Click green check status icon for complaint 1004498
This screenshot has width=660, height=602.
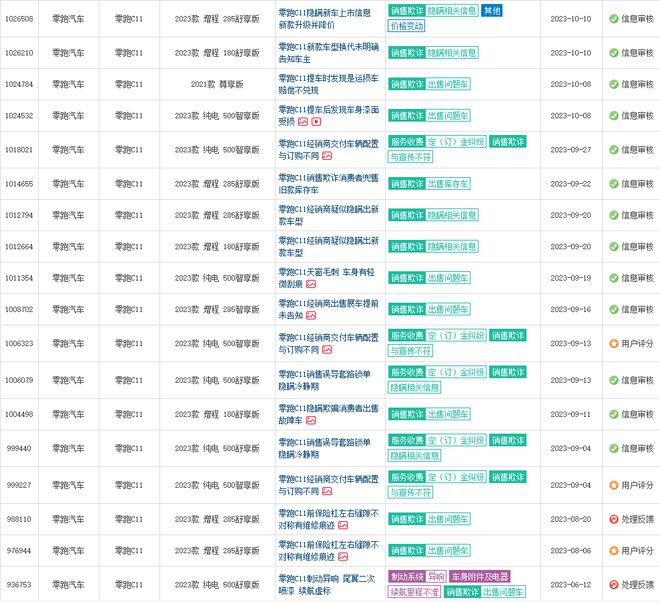(614, 414)
